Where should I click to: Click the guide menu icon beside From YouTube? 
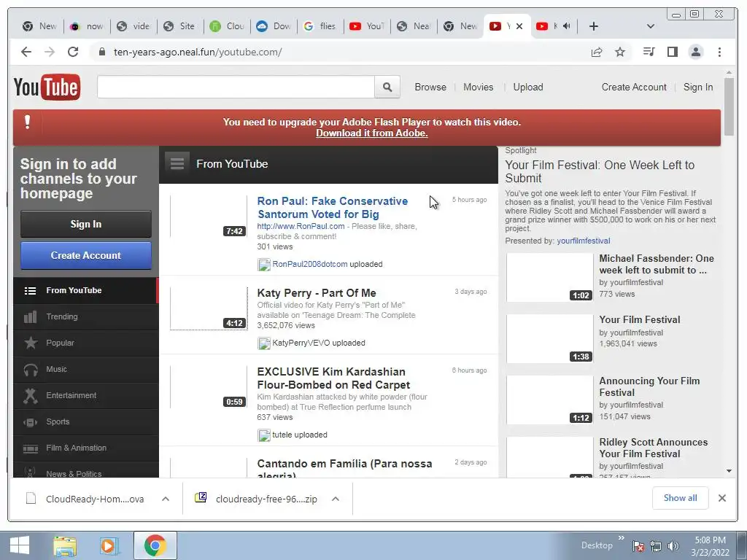click(x=177, y=164)
